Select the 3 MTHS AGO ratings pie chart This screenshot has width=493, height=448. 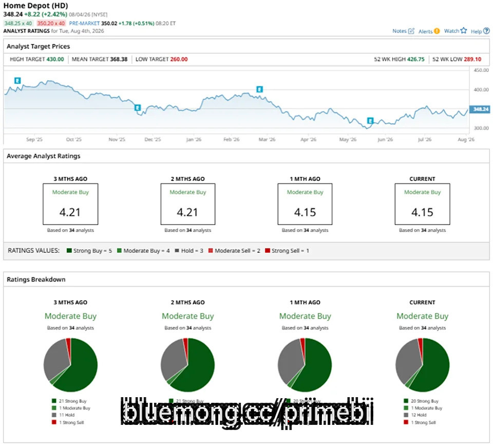tap(70, 365)
